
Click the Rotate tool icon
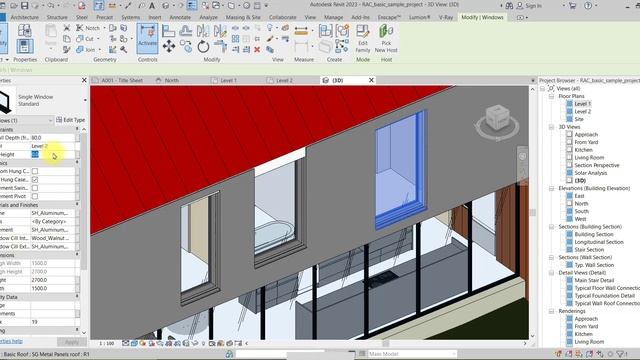pyautogui.click(x=203, y=47)
